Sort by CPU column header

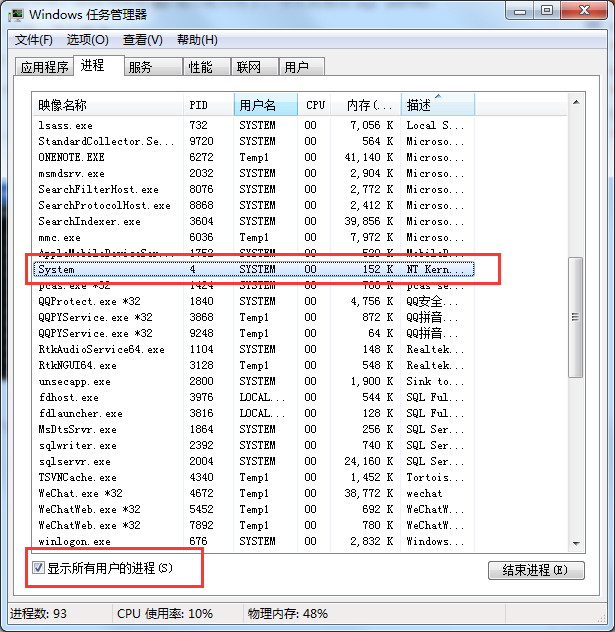tap(314, 105)
